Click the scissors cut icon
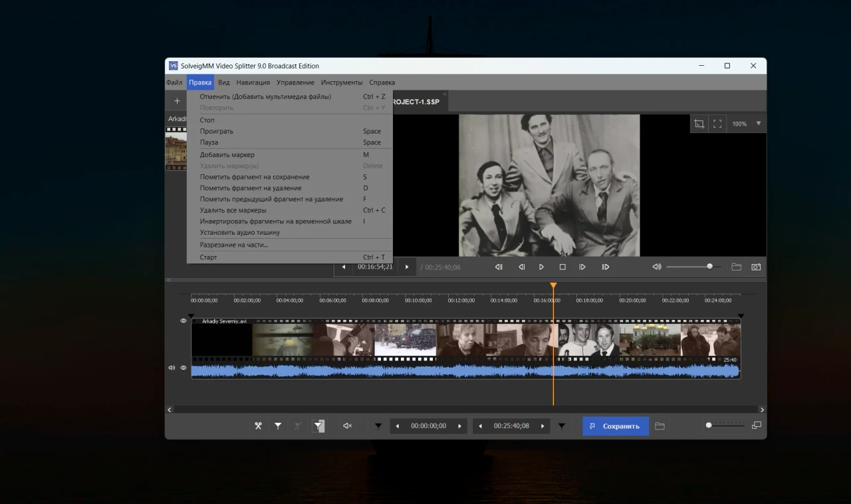 pos(258,426)
